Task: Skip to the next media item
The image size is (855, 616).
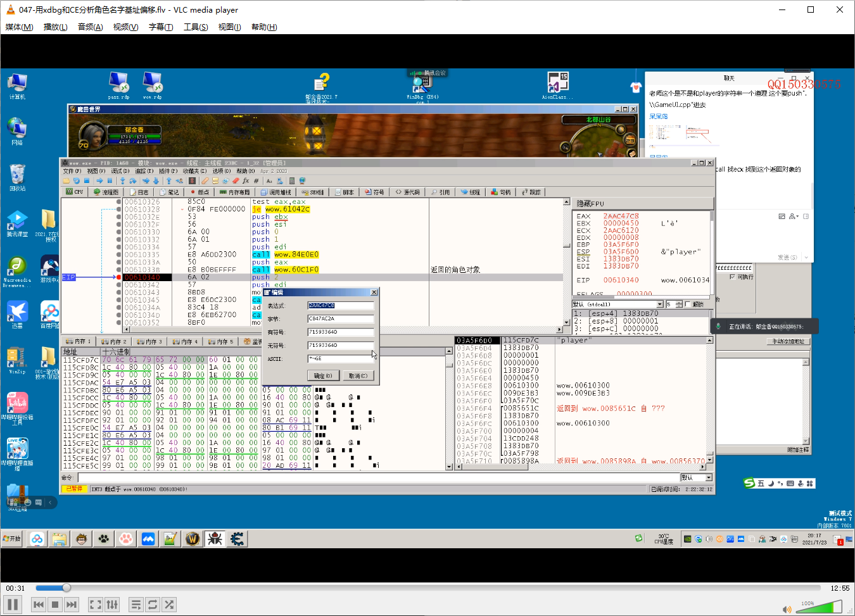Action: [x=72, y=605]
